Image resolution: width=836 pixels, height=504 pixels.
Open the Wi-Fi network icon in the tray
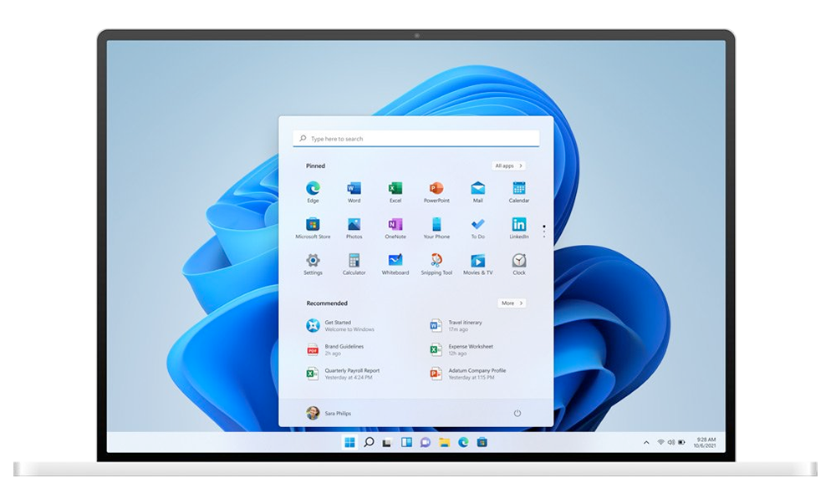pos(660,442)
